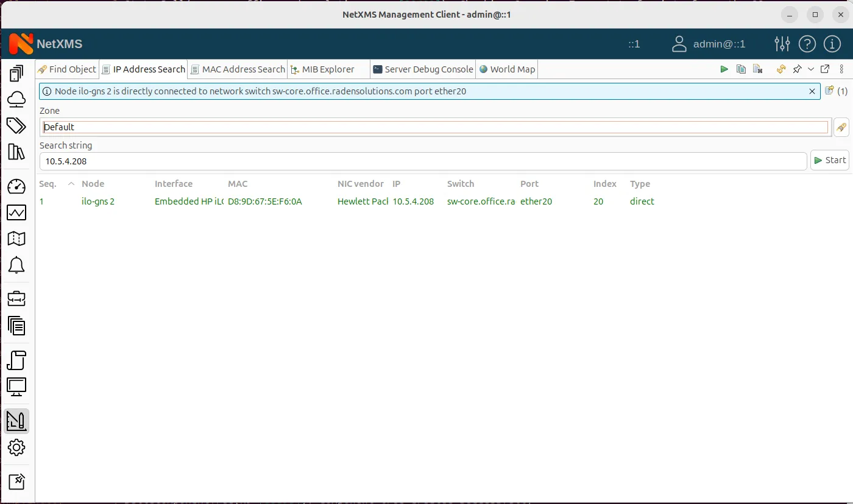This screenshot has width=853, height=504.
Task: Open the Alarms perspective in the sidebar
Action: 16,265
